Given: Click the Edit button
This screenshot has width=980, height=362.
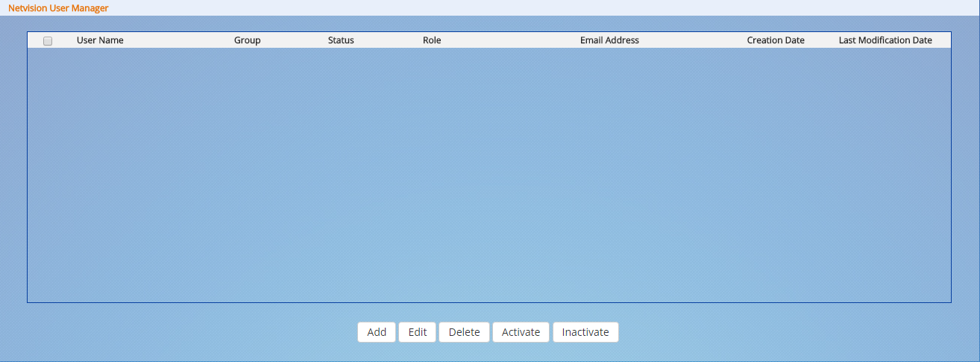Looking at the screenshot, I should tap(417, 332).
